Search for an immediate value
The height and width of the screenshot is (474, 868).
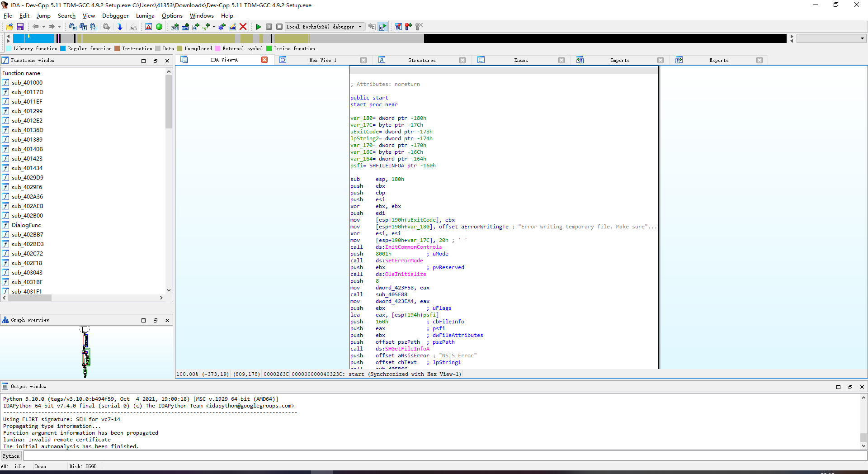click(x=94, y=27)
